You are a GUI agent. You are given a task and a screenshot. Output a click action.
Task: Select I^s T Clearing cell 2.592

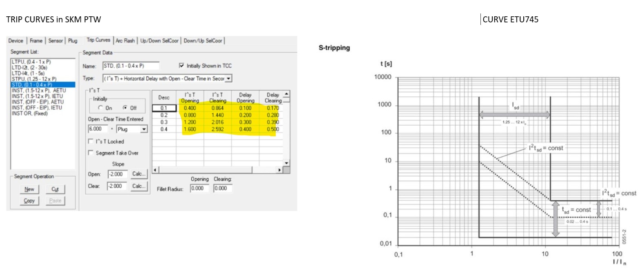point(218,129)
